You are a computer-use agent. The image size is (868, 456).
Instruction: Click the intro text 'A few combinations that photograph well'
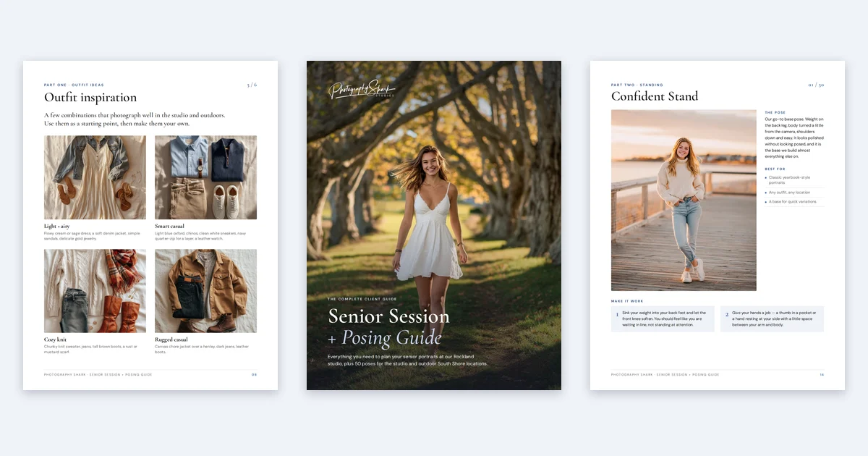click(135, 119)
